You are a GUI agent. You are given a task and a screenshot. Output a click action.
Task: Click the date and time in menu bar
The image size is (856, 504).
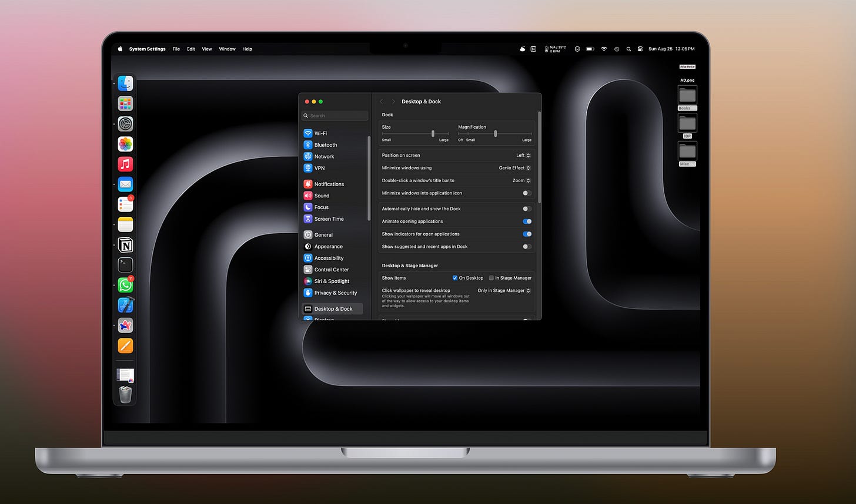pos(671,49)
